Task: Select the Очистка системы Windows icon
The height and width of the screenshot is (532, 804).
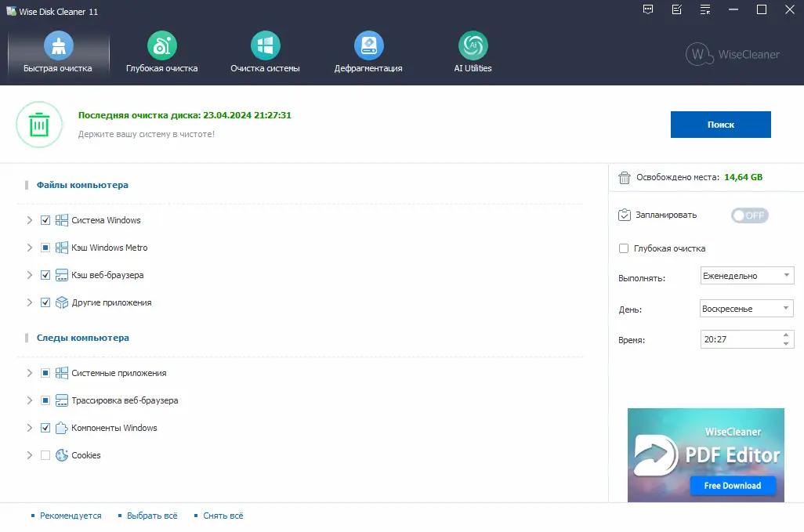Action: coord(265,45)
